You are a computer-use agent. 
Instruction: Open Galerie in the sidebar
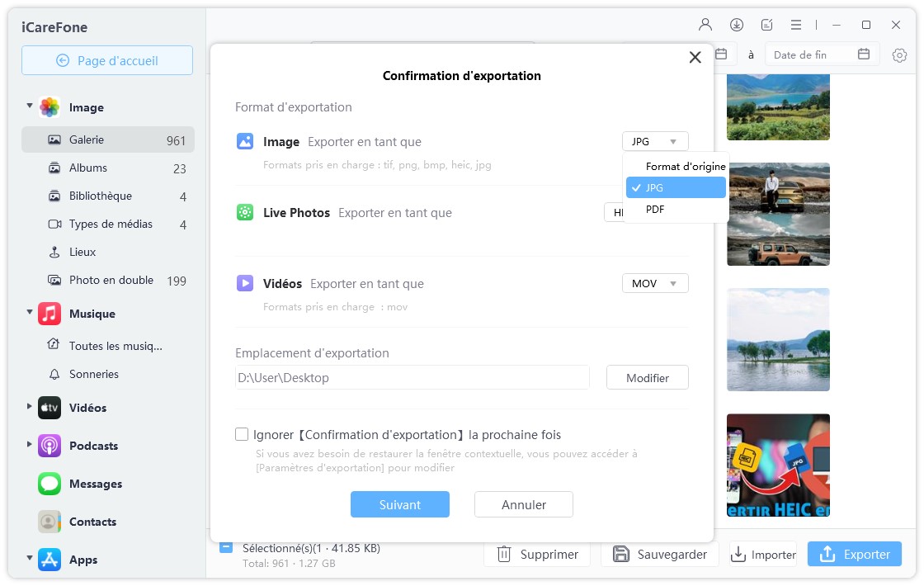tap(108, 139)
